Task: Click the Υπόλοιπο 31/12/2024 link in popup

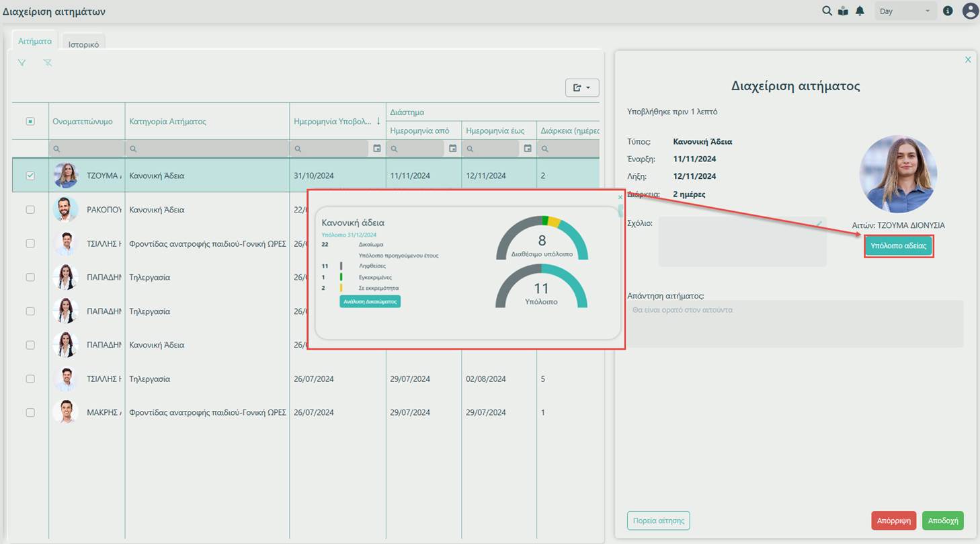Action: coord(349,235)
